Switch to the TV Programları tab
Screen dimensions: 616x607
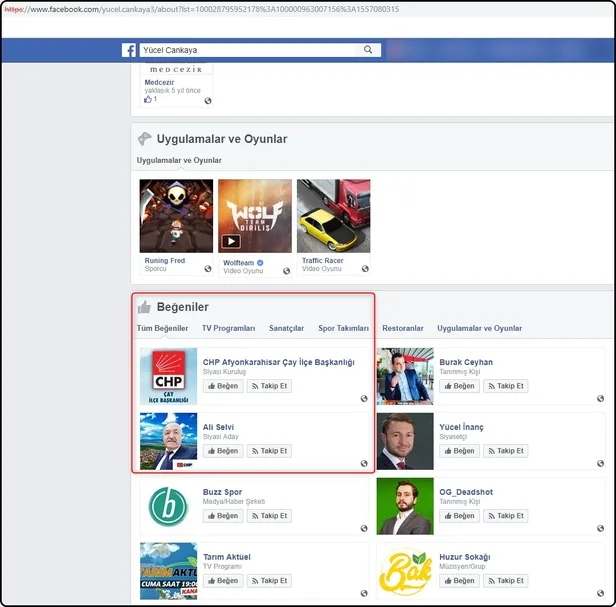click(228, 328)
